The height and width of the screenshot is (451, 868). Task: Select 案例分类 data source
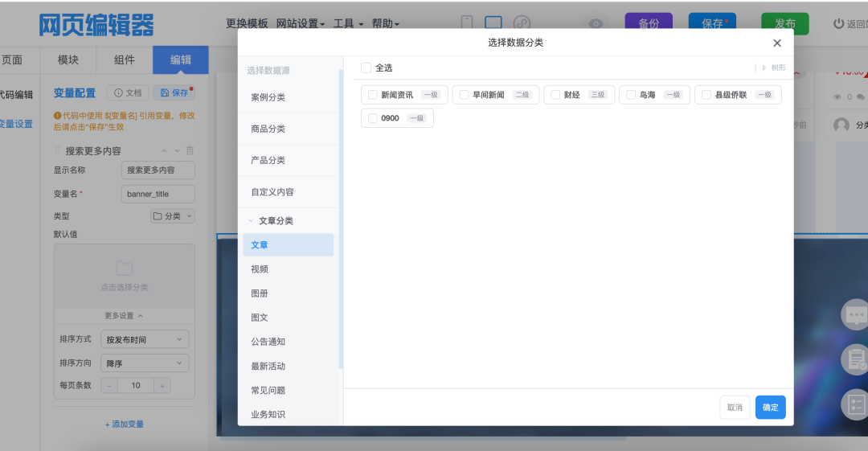click(289, 97)
